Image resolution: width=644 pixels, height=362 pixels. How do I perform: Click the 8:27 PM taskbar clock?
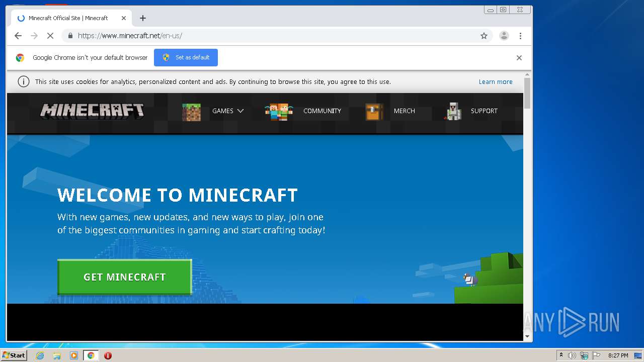[x=618, y=355]
